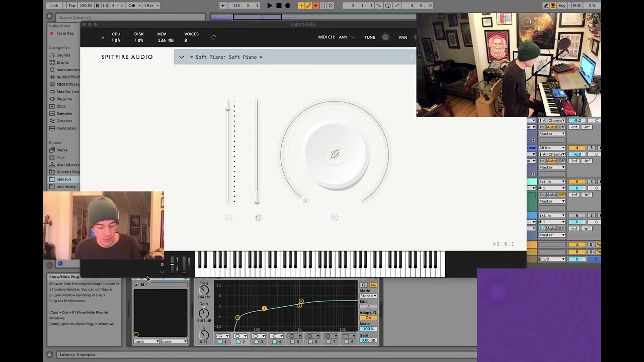Click the 120.00 tempo field
Screen dimensions: 644x362
point(86,6)
